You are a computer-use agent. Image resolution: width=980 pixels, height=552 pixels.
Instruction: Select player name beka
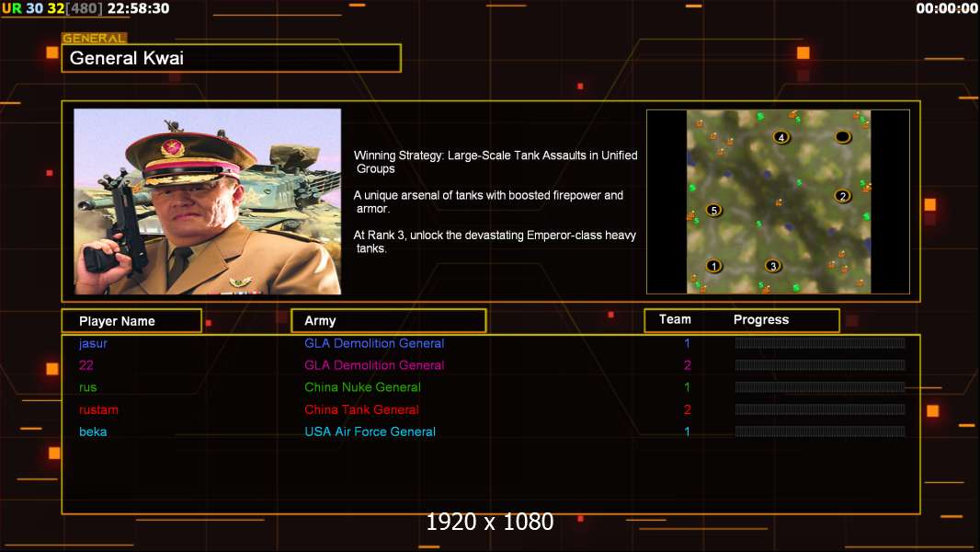click(x=93, y=432)
